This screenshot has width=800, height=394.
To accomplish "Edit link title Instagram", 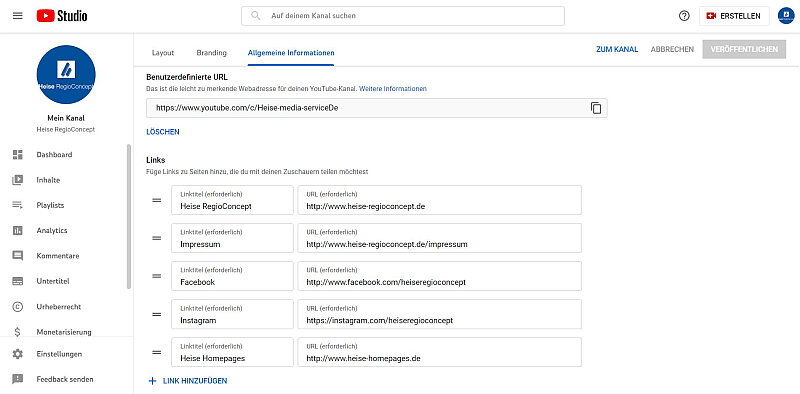I will coord(232,314).
